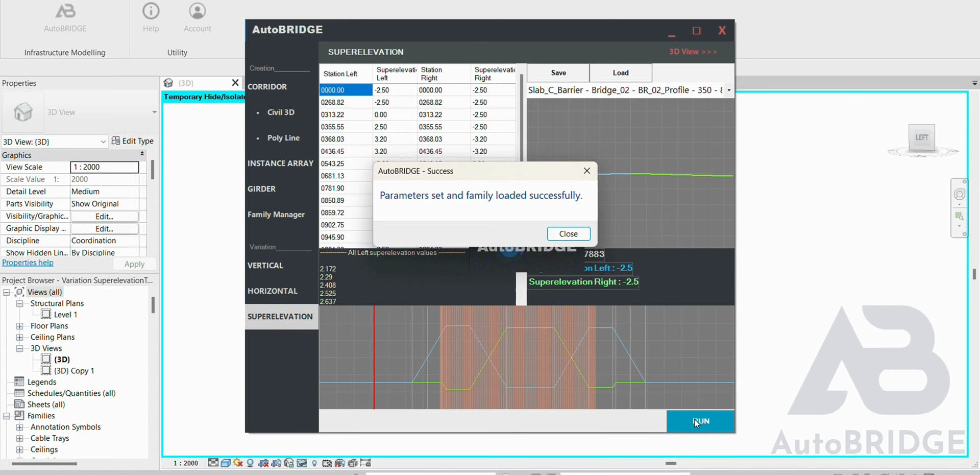
Task: Click Edit for Visibility/Graphics overrides
Action: tap(104, 216)
